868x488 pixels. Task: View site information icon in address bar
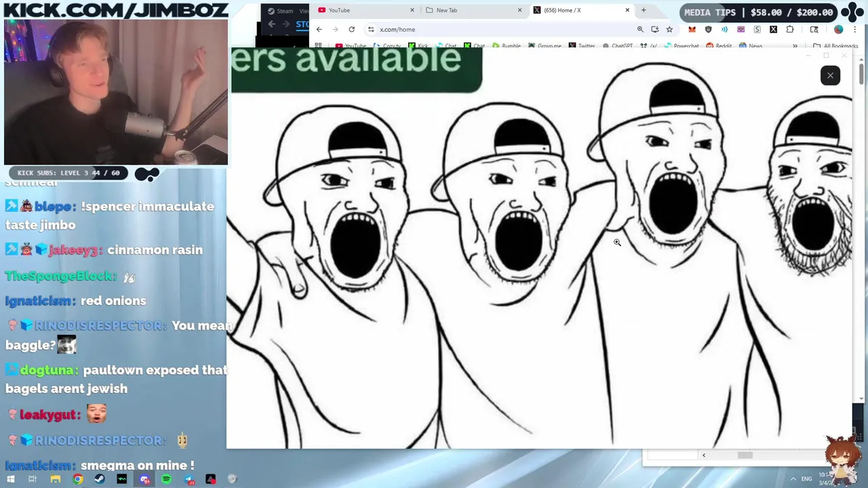point(371,29)
